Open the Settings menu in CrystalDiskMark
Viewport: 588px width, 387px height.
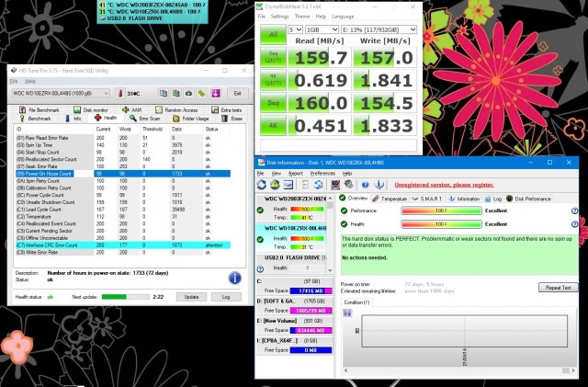tap(280, 17)
